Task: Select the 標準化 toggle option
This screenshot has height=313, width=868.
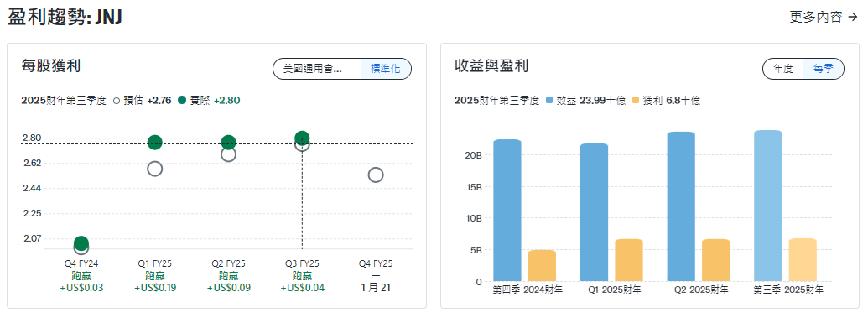Action: pos(385,69)
